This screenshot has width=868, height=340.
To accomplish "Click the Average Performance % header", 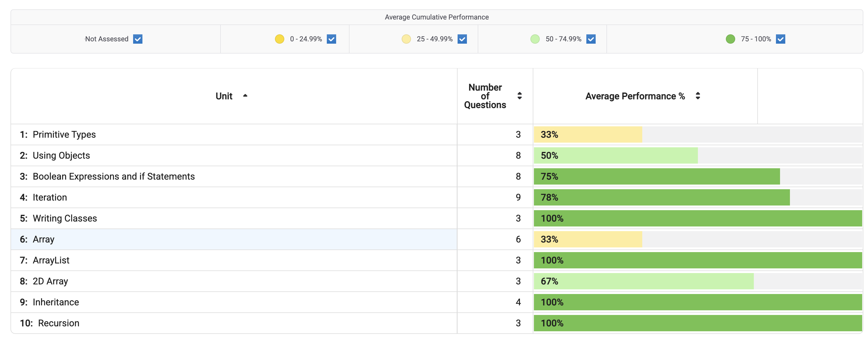I will [635, 96].
